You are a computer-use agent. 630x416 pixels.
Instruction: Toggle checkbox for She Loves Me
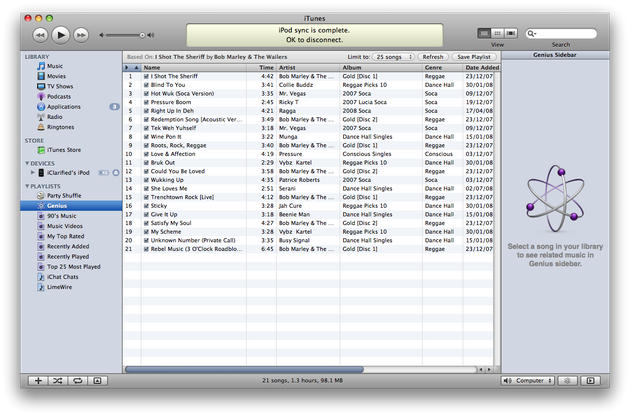[146, 188]
